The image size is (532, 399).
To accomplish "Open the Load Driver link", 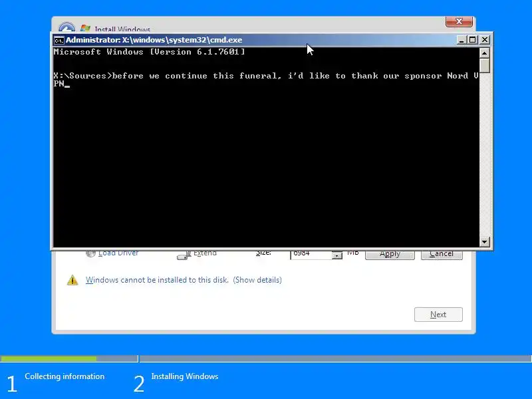I will tap(118, 253).
